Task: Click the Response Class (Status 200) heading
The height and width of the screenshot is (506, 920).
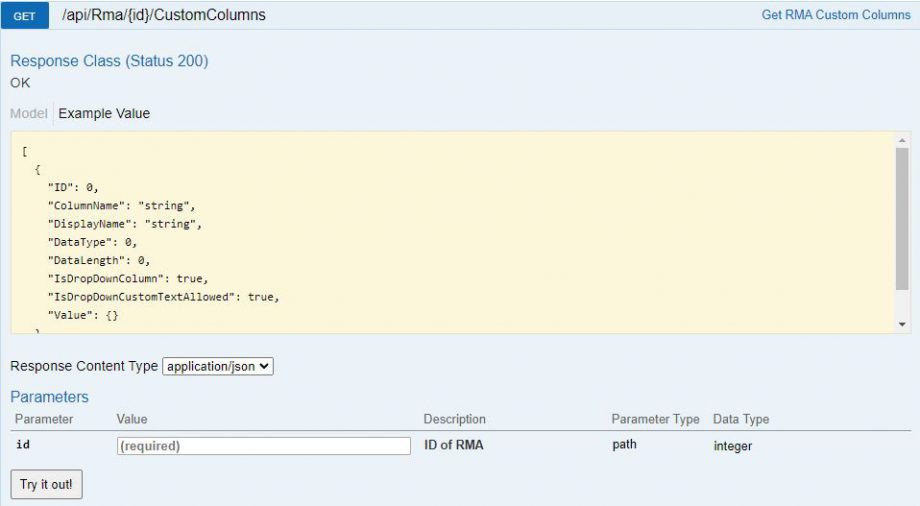Action: 109,61
